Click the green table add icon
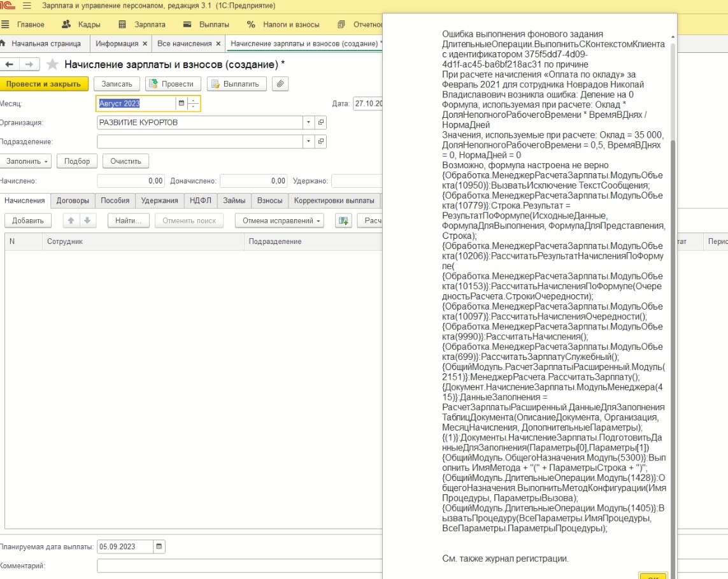728x579 pixels. point(344,220)
